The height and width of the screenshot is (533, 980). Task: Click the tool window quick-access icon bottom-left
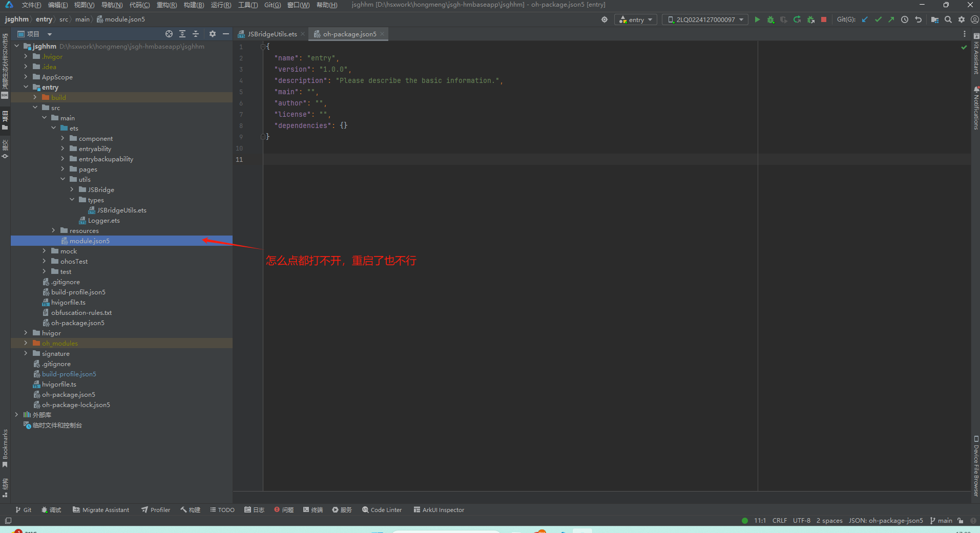point(8,521)
